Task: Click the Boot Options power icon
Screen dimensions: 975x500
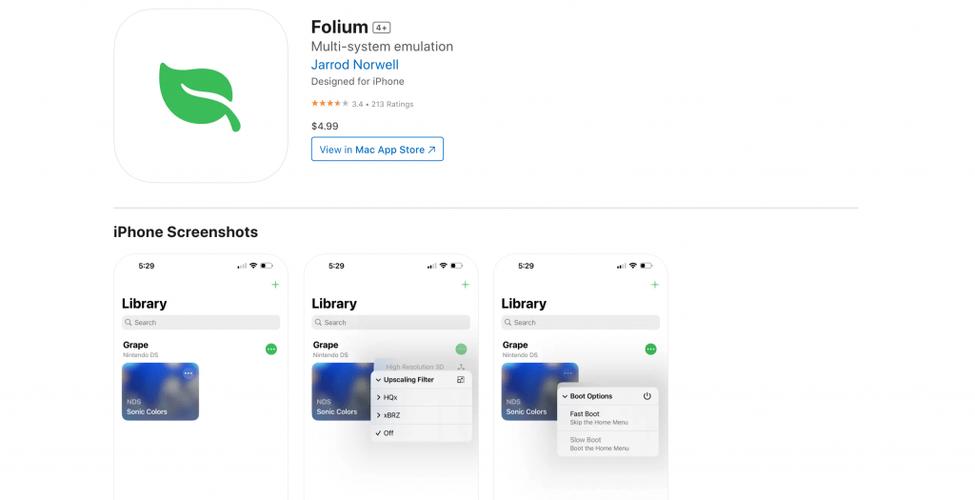Action: [x=647, y=396]
